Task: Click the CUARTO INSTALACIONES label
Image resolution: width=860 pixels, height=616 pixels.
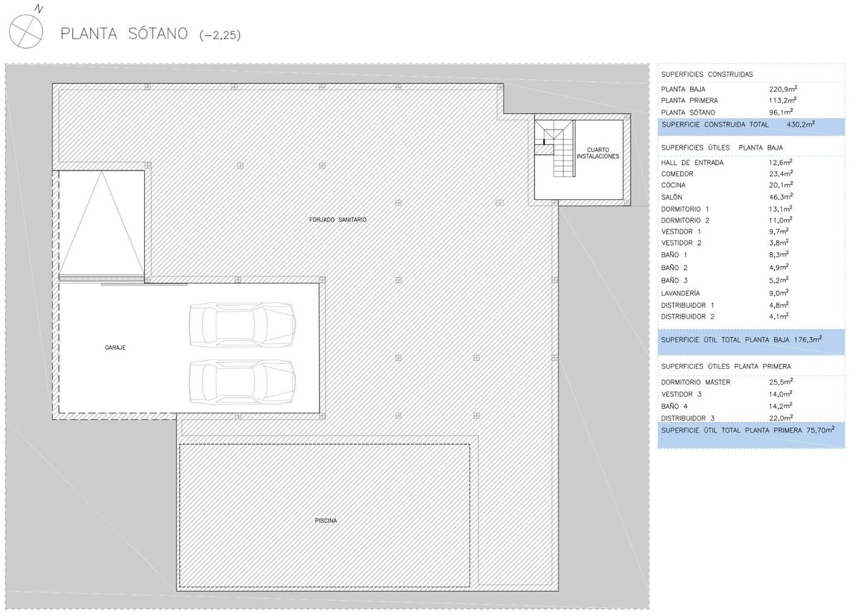Action: pyautogui.click(x=598, y=153)
